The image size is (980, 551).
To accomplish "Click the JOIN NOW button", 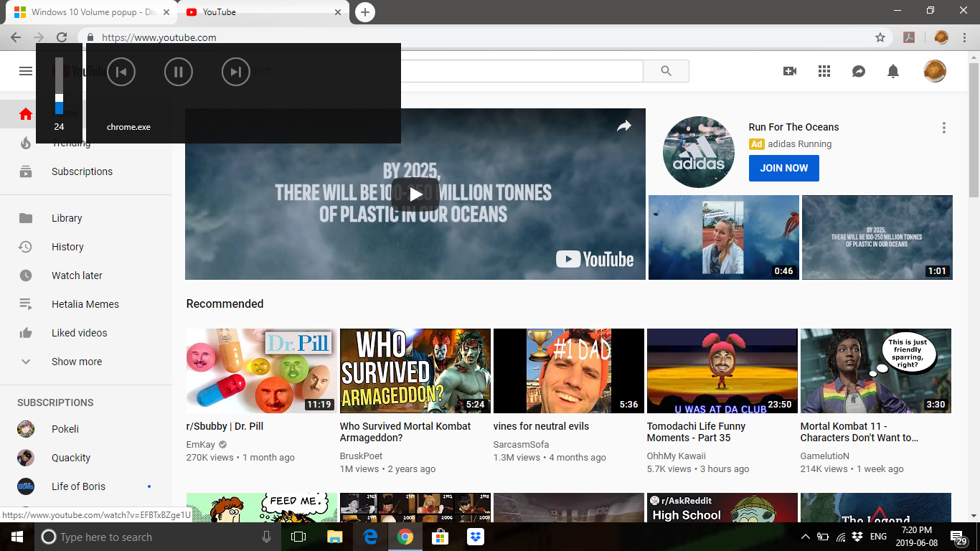I will 784,168.
